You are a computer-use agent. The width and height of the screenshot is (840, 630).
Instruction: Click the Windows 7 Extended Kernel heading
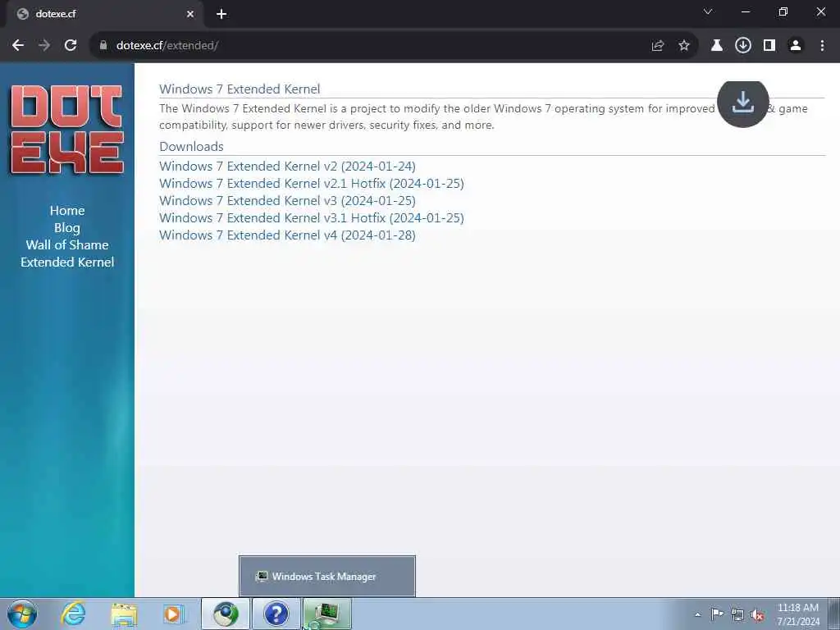[240, 89]
